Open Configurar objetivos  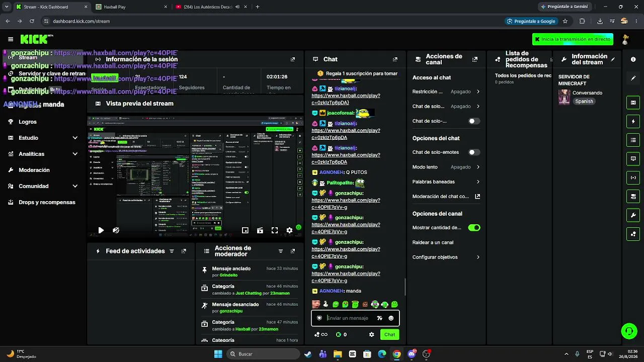446,257
